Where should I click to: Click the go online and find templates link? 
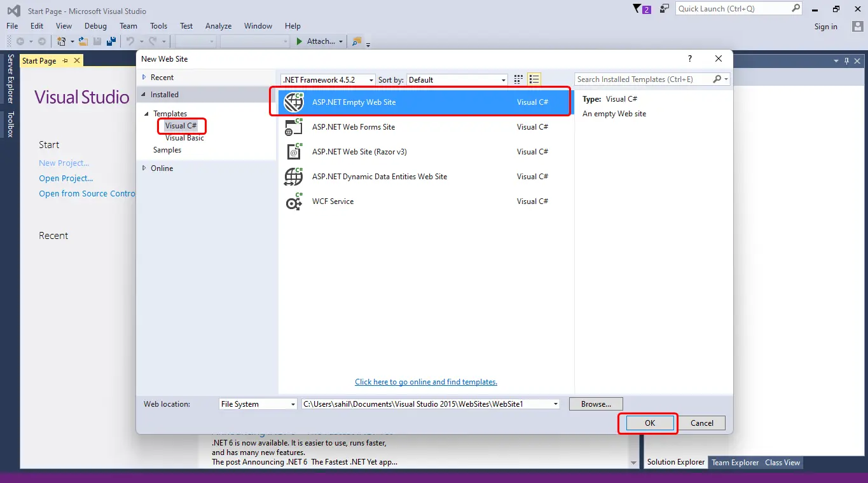click(426, 382)
